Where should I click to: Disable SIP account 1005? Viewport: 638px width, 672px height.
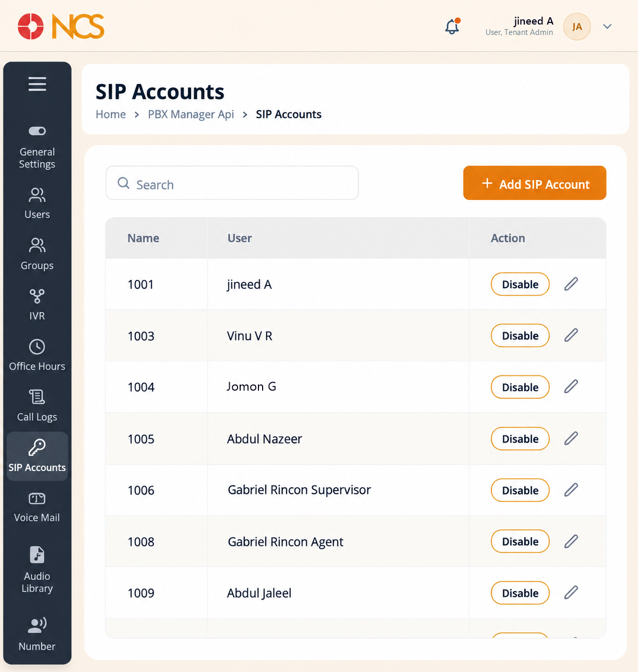(x=520, y=439)
